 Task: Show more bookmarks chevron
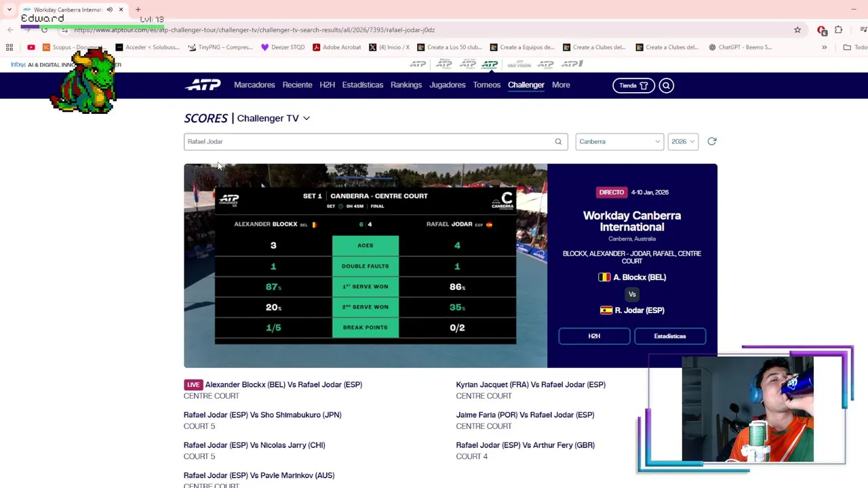coord(824,47)
